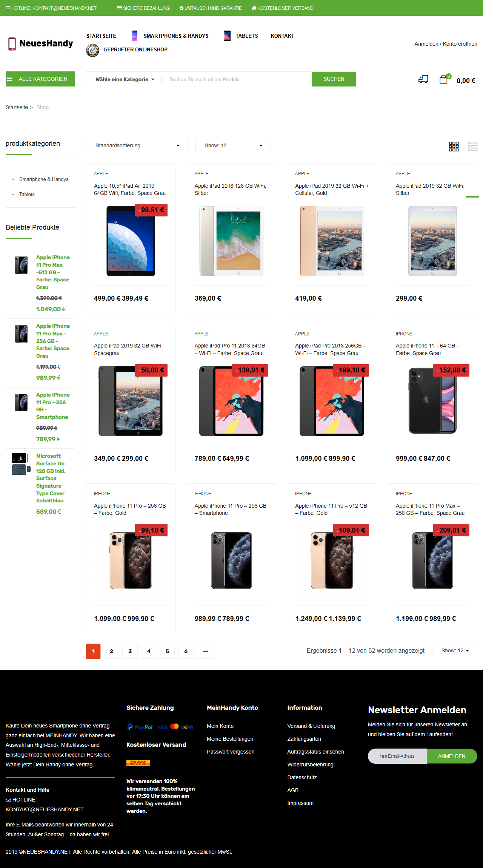
Task: Click the green Suchen button
Action: click(x=334, y=79)
